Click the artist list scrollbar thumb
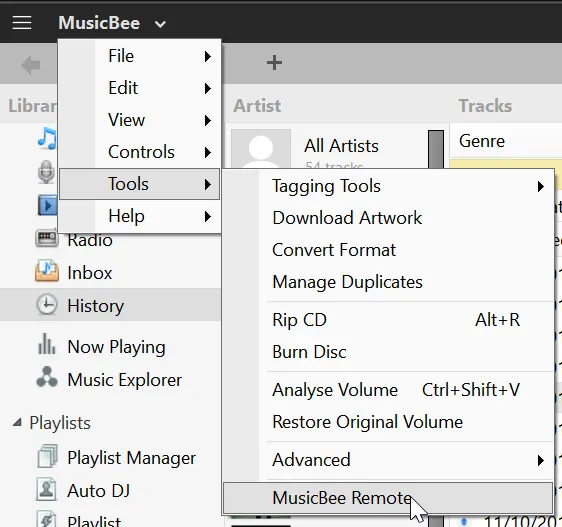 (x=436, y=149)
